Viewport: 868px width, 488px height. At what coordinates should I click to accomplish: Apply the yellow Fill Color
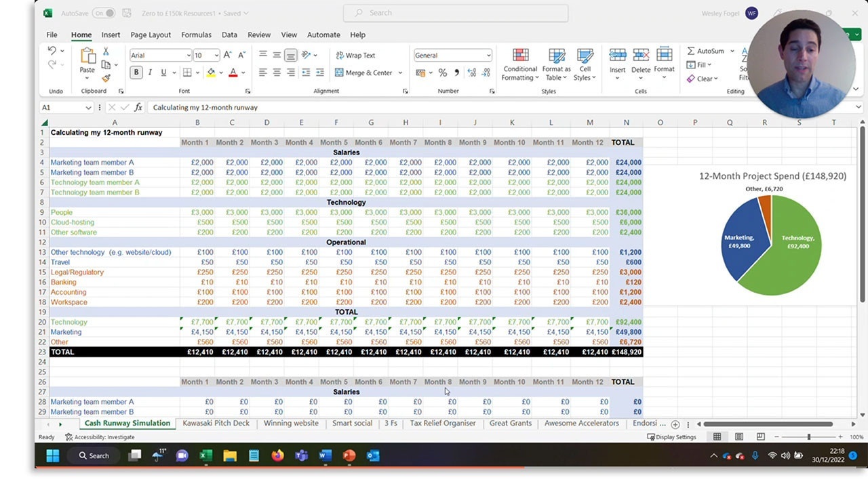pos(212,73)
